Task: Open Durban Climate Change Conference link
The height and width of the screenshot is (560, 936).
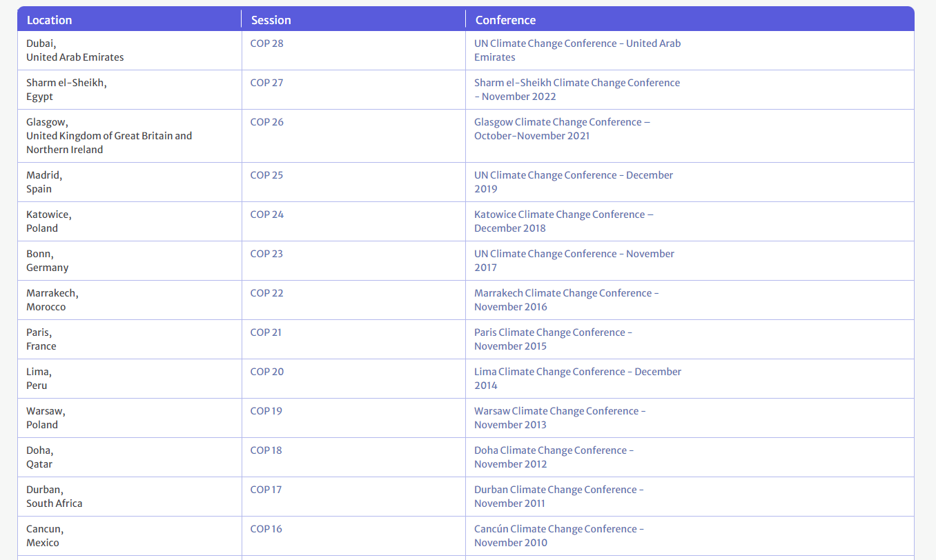Action: [x=559, y=497]
